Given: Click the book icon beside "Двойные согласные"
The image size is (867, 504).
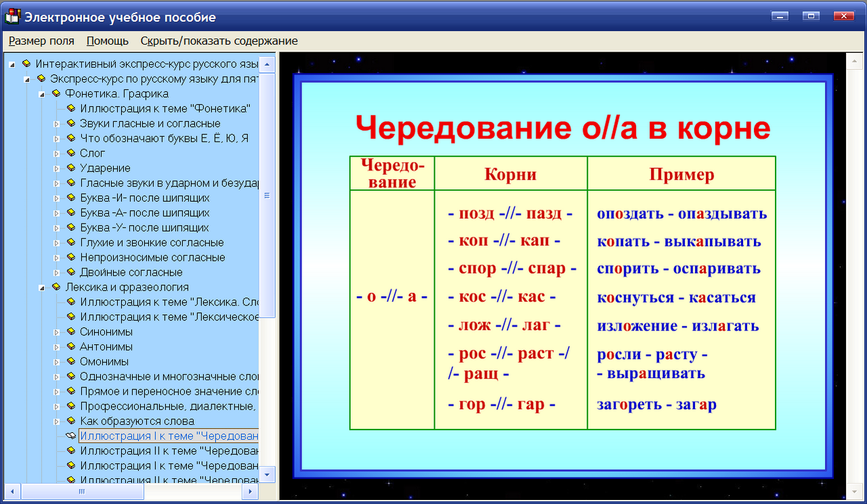Looking at the screenshot, I should point(70,272).
